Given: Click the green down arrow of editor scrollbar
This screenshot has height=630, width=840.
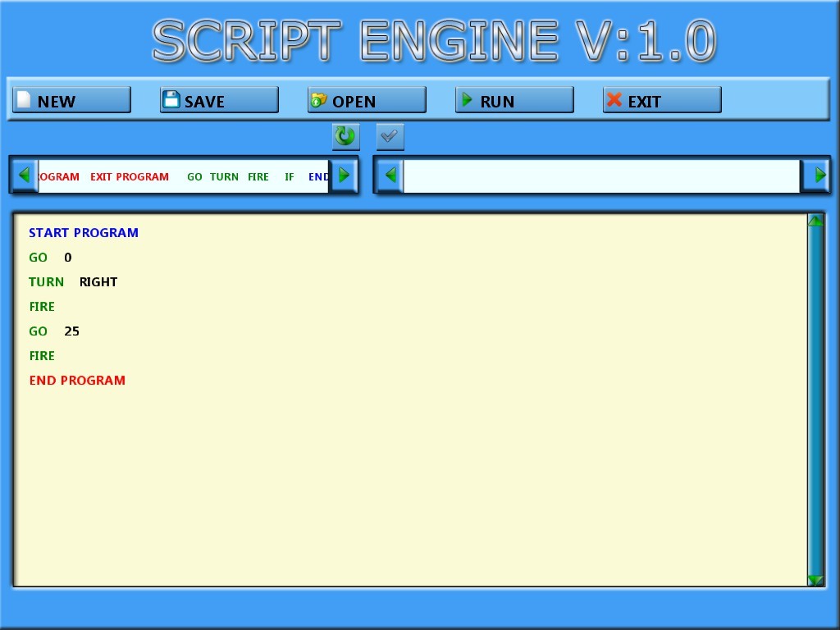Looking at the screenshot, I should pos(814,580).
